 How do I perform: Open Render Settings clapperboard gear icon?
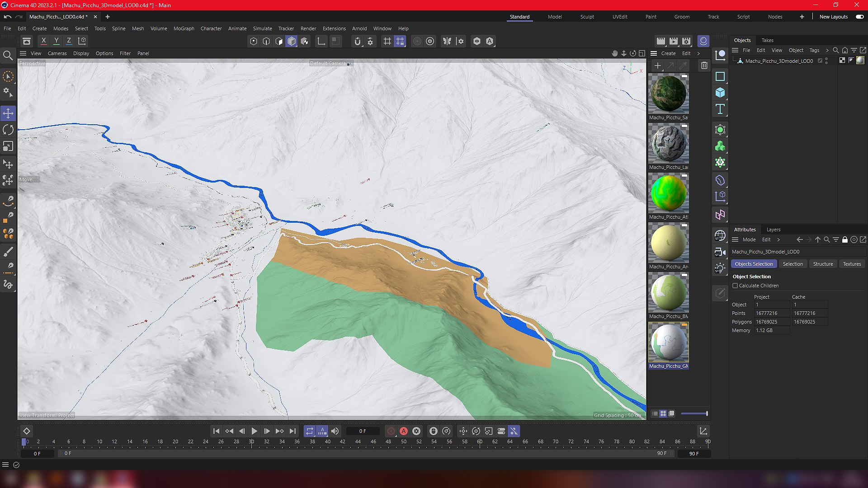[x=686, y=41]
